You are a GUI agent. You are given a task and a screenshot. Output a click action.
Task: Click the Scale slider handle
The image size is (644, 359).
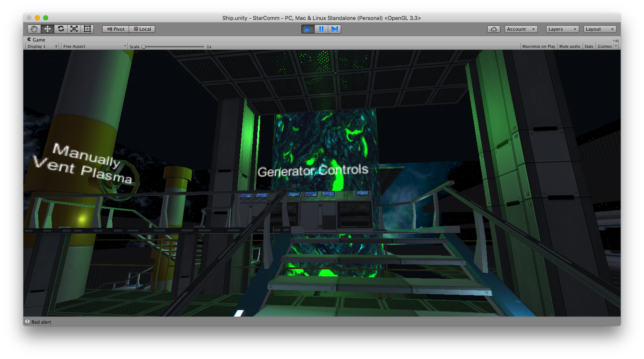click(144, 47)
